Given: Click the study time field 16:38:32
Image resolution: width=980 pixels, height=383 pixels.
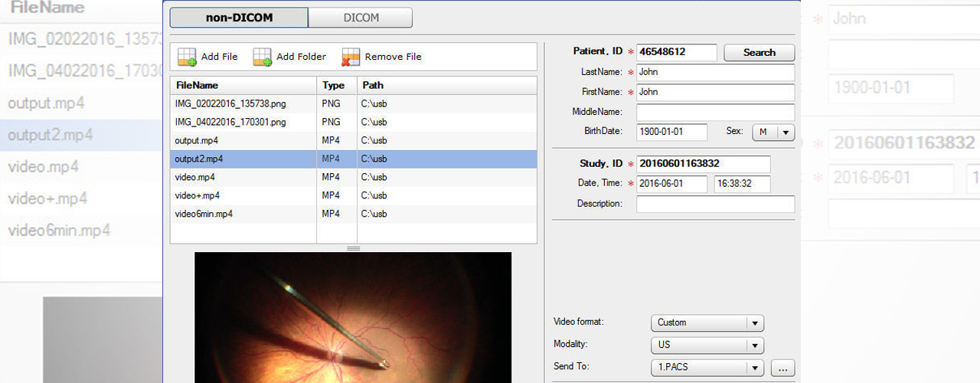Looking at the screenshot, I should pos(742,184).
